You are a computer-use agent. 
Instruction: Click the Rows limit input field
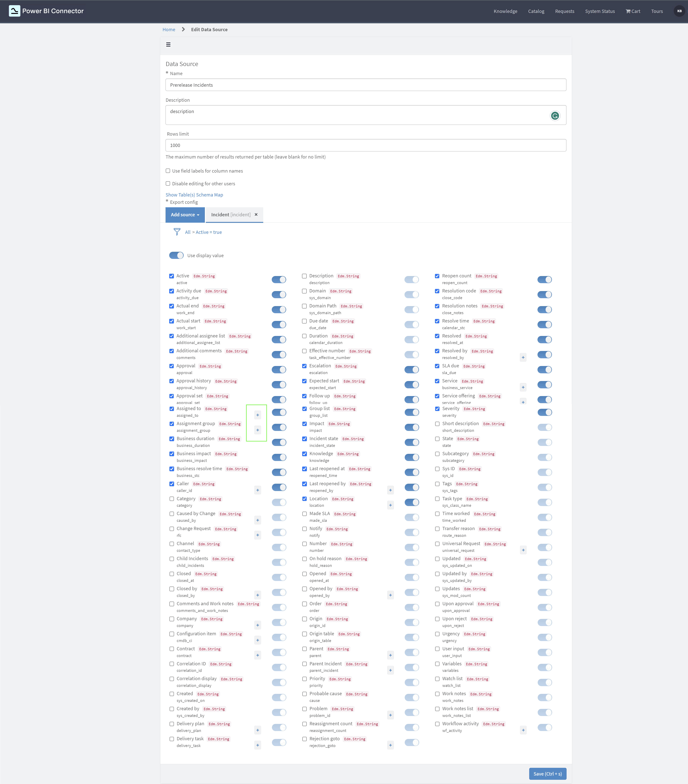(365, 145)
